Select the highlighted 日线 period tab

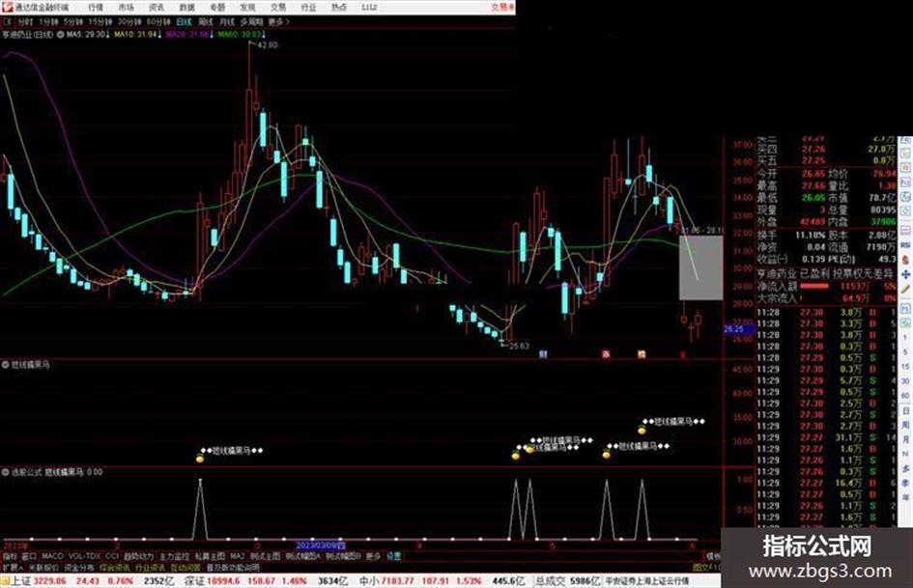click(x=184, y=21)
